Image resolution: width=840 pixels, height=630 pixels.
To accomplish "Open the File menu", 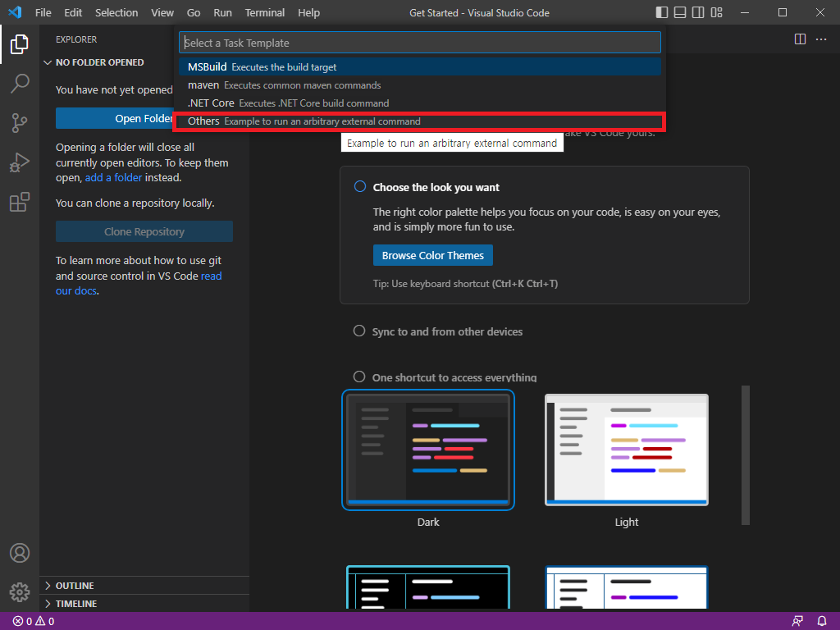I will [x=43, y=12].
